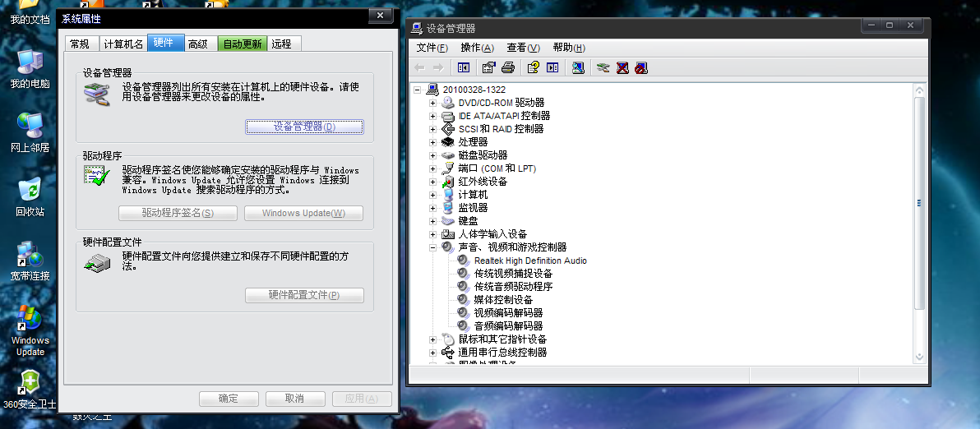
Task: Click 确定 button in 系统属性
Action: click(229, 399)
